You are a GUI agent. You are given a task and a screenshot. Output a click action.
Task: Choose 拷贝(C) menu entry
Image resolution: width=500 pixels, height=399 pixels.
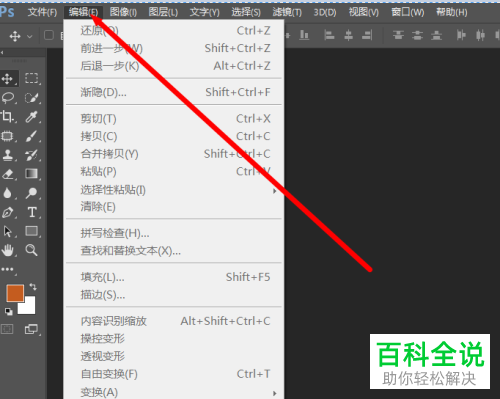[x=174, y=136]
